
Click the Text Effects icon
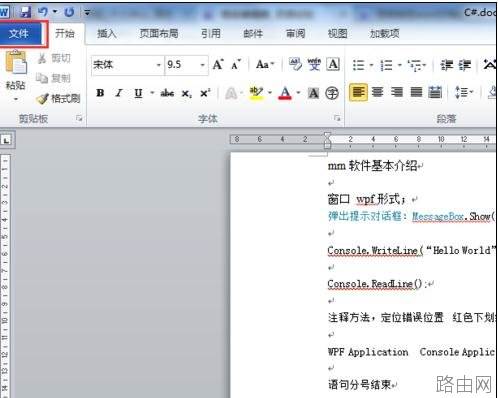pyautogui.click(x=231, y=93)
